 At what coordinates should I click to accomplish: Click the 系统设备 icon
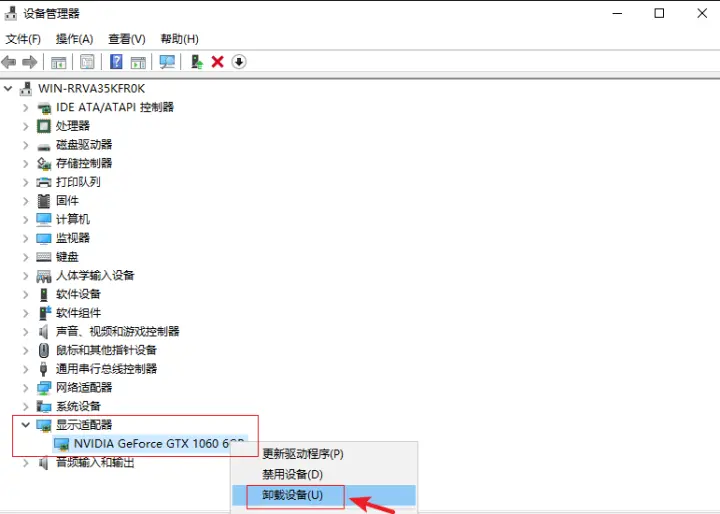click(44, 407)
